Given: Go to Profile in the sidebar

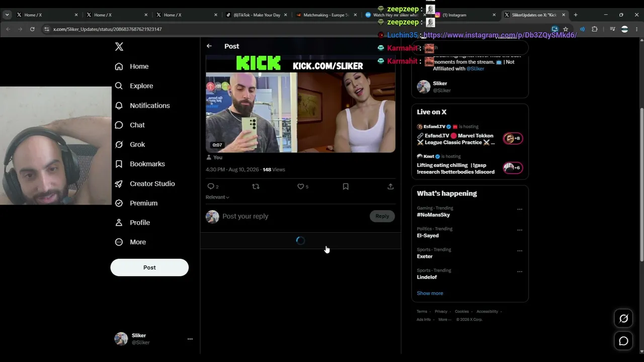Looking at the screenshot, I should [x=132, y=223].
